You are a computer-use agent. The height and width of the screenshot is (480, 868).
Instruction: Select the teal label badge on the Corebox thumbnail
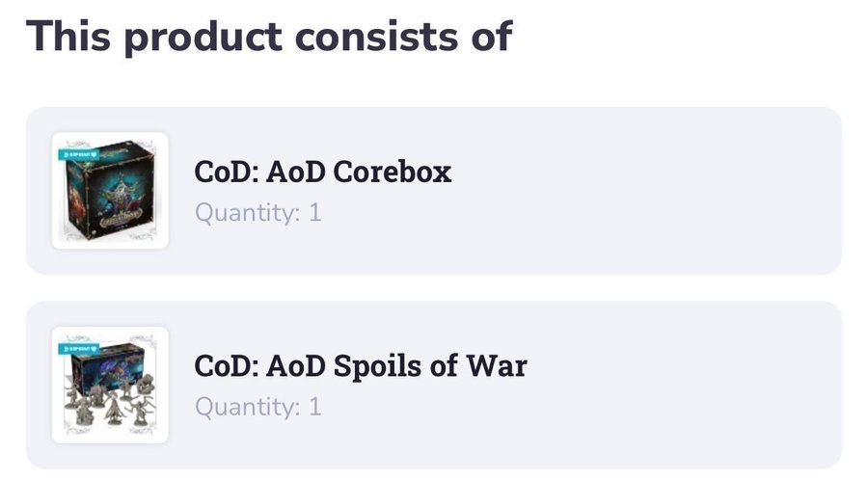tap(81, 152)
